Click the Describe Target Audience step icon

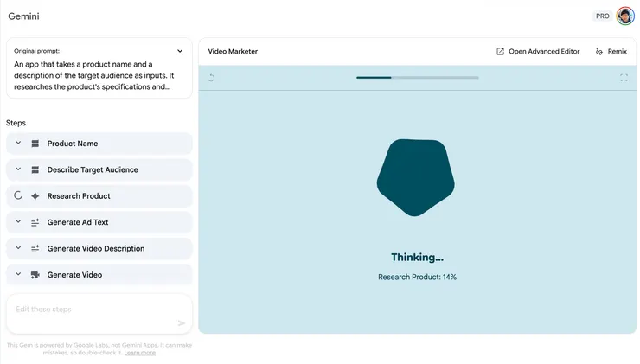point(35,169)
